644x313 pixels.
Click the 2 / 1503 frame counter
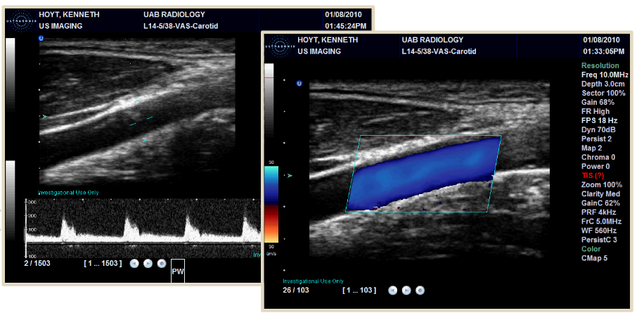[x=37, y=264]
